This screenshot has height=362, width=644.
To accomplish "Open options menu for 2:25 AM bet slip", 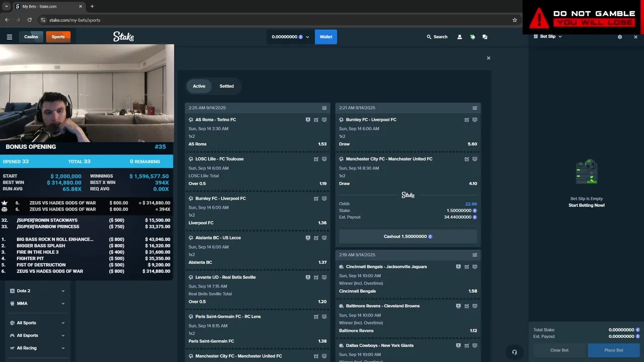I will click(324, 108).
